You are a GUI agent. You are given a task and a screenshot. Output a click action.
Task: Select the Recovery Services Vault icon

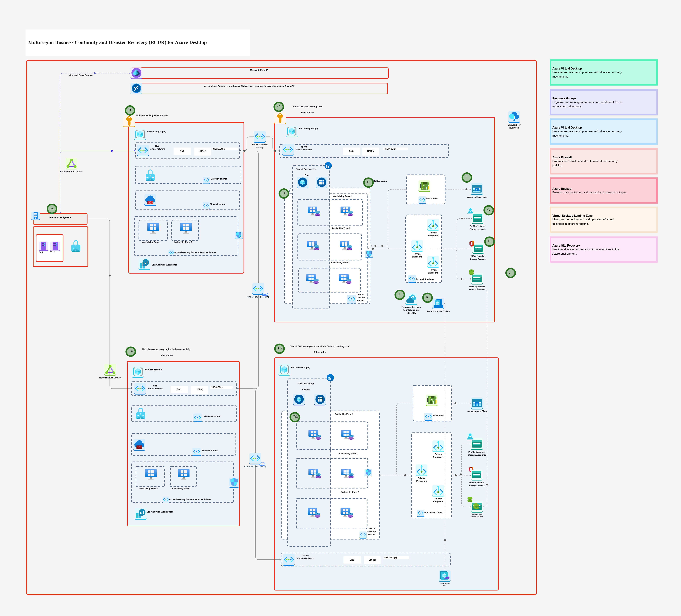click(411, 299)
